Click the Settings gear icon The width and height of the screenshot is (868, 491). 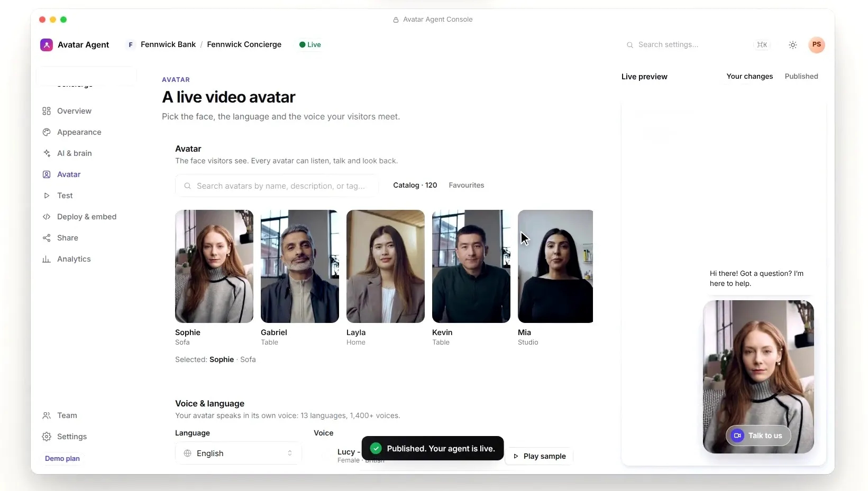click(x=47, y=437)
